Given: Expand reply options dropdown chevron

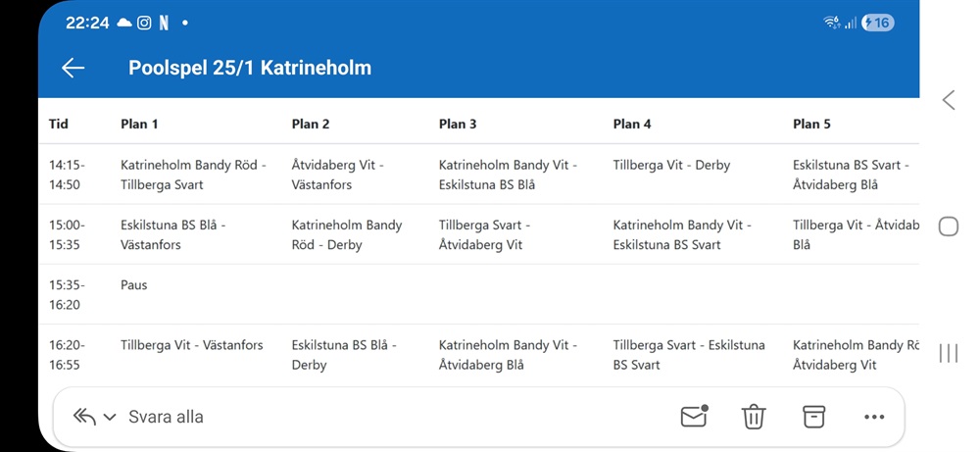Looking at the screenshot, I should tap(110, 417).
